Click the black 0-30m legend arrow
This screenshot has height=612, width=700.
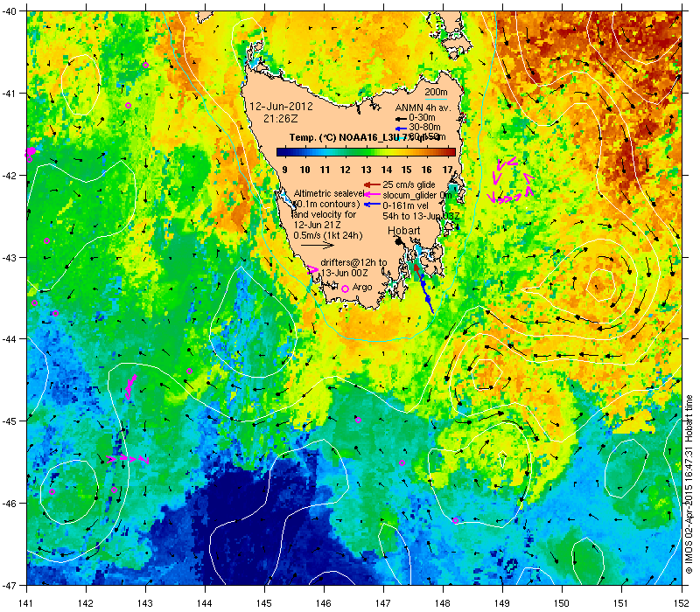tap(400, 119)
